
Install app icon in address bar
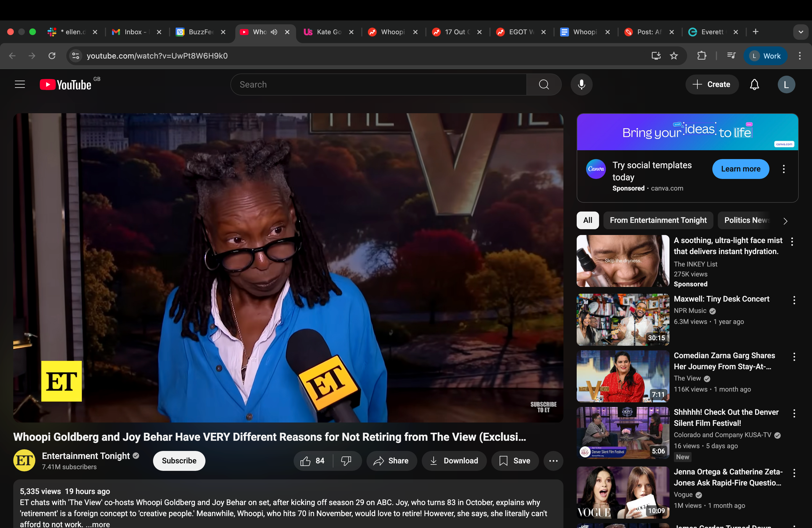[656, 56]
